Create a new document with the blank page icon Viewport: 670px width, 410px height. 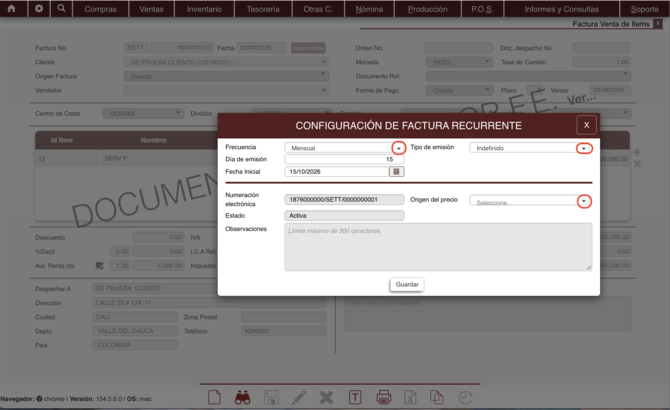(215, 397)
